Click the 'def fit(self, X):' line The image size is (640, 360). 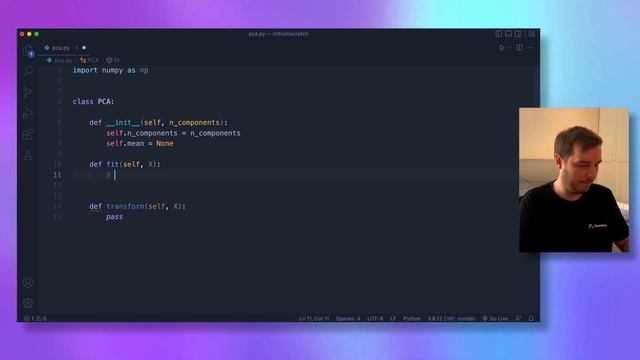tap(125, 164)
